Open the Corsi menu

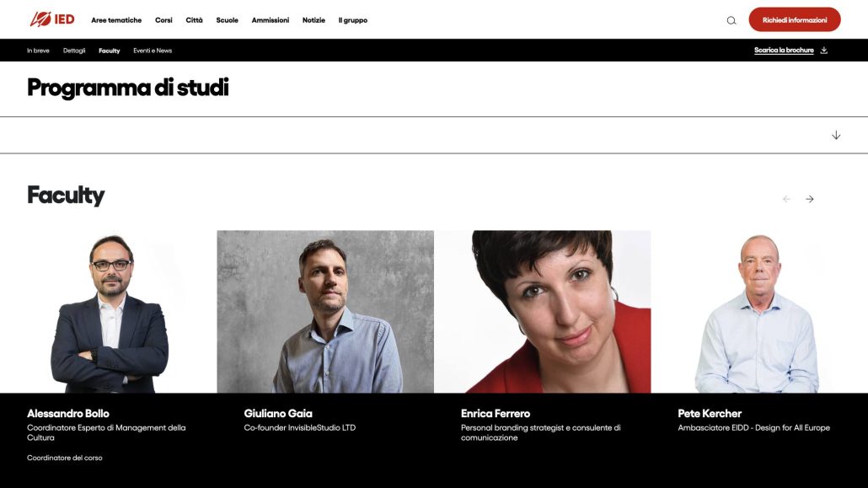coord(163,20)
